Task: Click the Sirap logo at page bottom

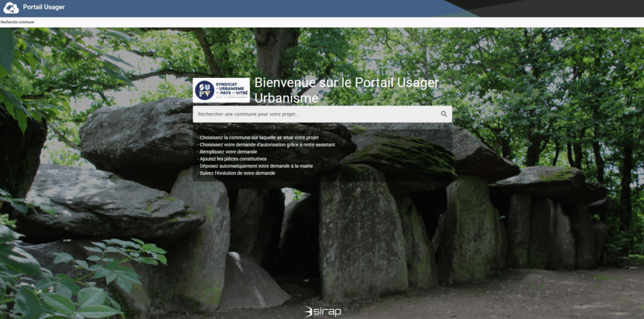Action: tap(322, 311)
